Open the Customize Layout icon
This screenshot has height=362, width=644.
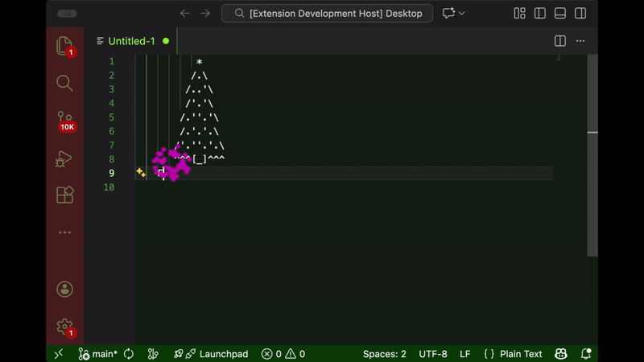point(519,14)
